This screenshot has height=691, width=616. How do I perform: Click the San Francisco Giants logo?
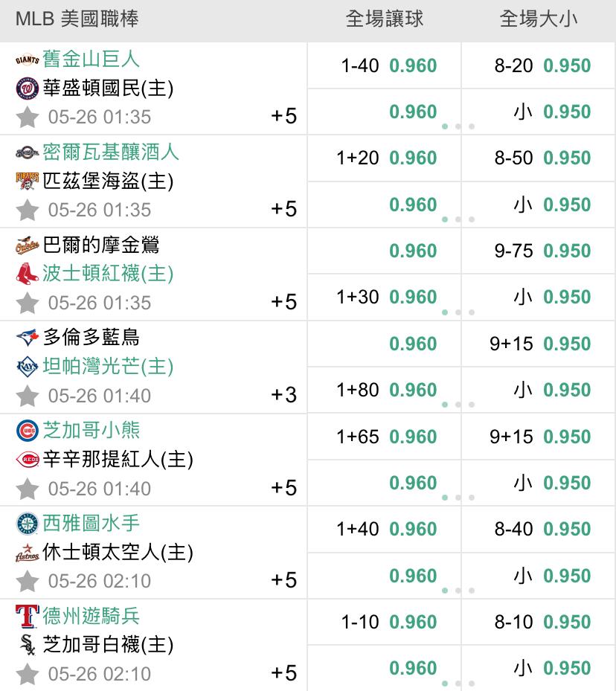(x=28, y=60)
